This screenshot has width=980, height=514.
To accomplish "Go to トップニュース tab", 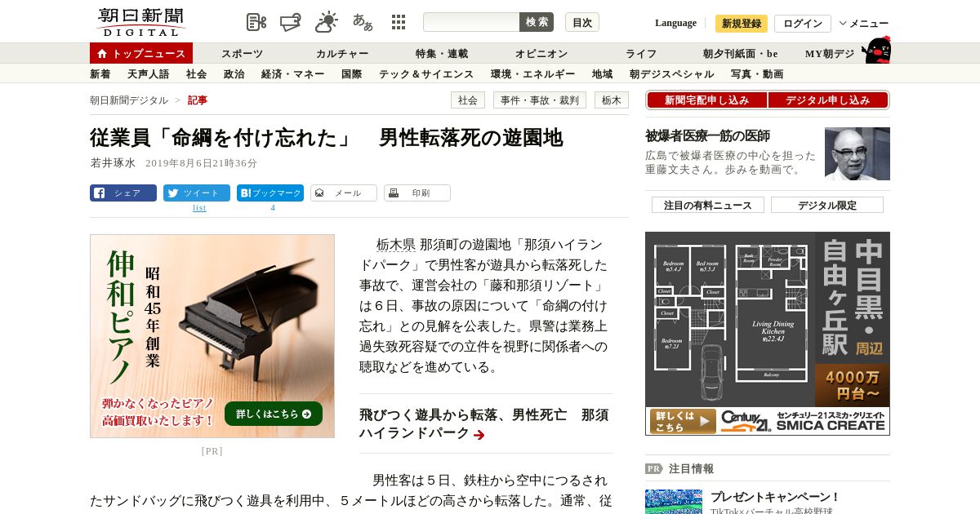I will 141,53.
